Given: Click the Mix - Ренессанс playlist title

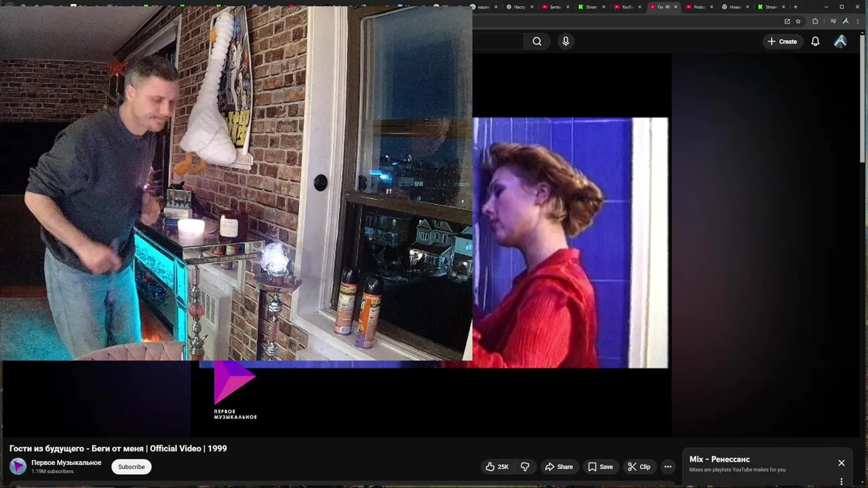Looking at the screenshot, I should click(x=719, y=459).
